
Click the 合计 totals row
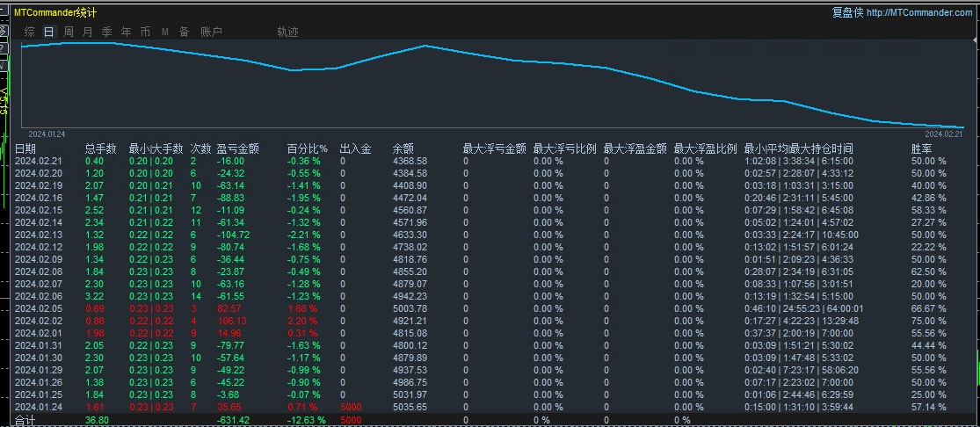click(25, 420)
